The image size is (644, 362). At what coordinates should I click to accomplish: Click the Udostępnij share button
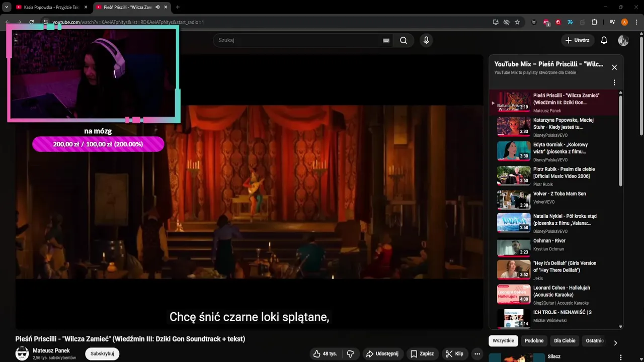(382, 354)
